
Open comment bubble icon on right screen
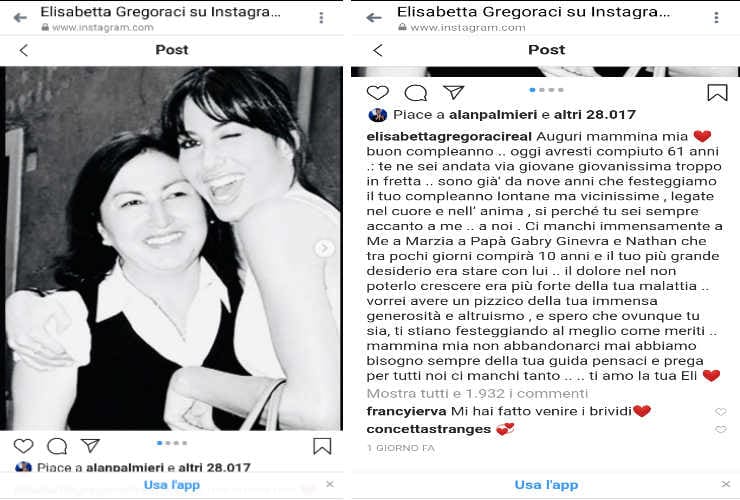(x=416, y=93)
